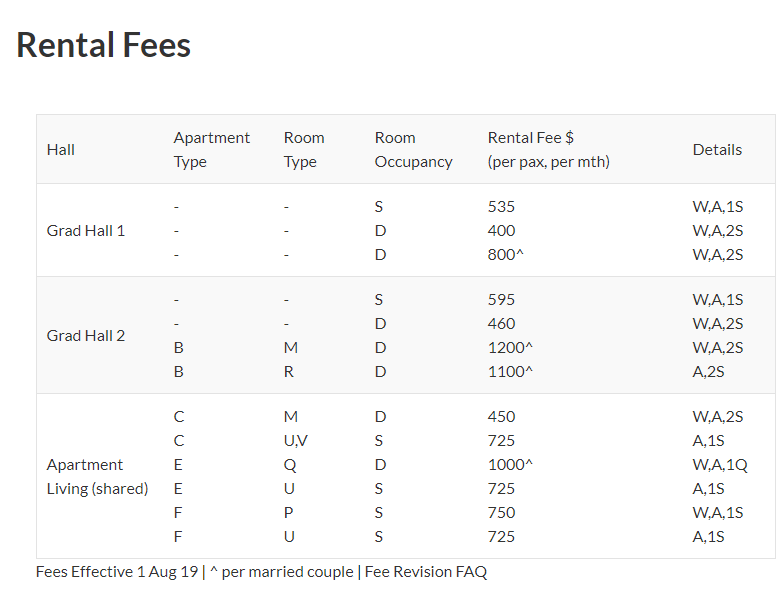Select the Grad Hall 1 row label
This screenshot has height=599, width=783.
click(86, 231)
